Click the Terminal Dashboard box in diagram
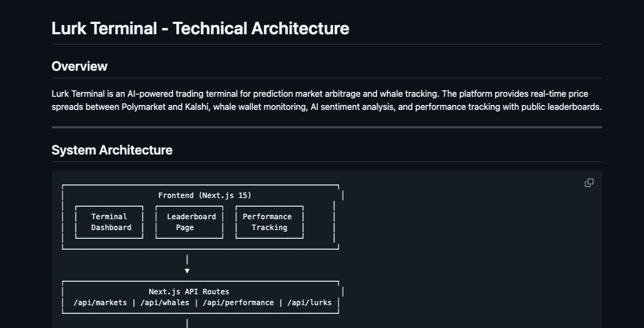The width and height of the screenshot is (644, 328). click(x=109, y=222)
